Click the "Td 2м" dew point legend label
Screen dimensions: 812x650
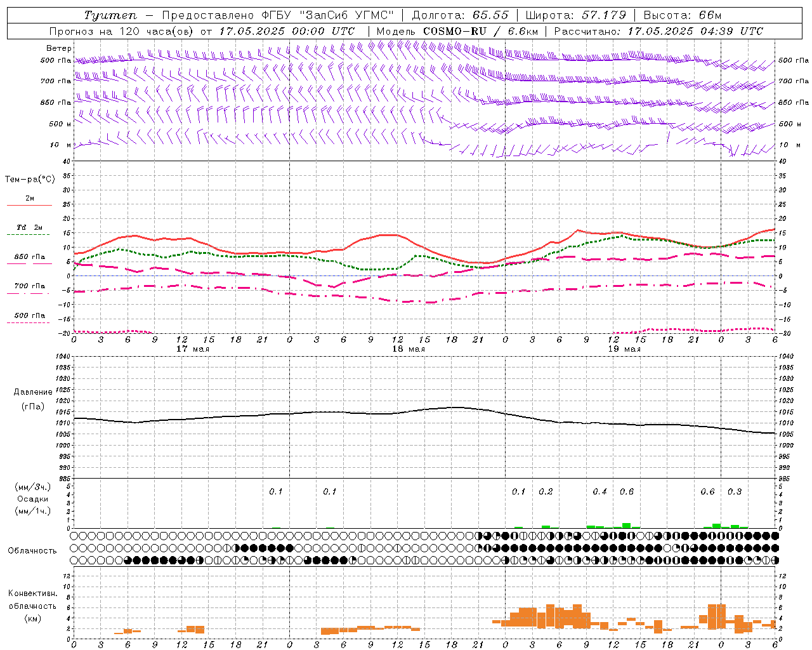(30, 227)
